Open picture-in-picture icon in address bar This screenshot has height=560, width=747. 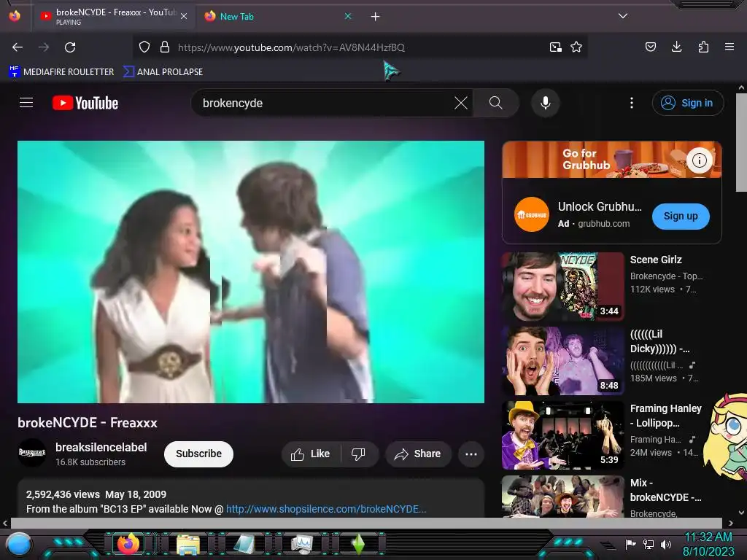[555, 47]
